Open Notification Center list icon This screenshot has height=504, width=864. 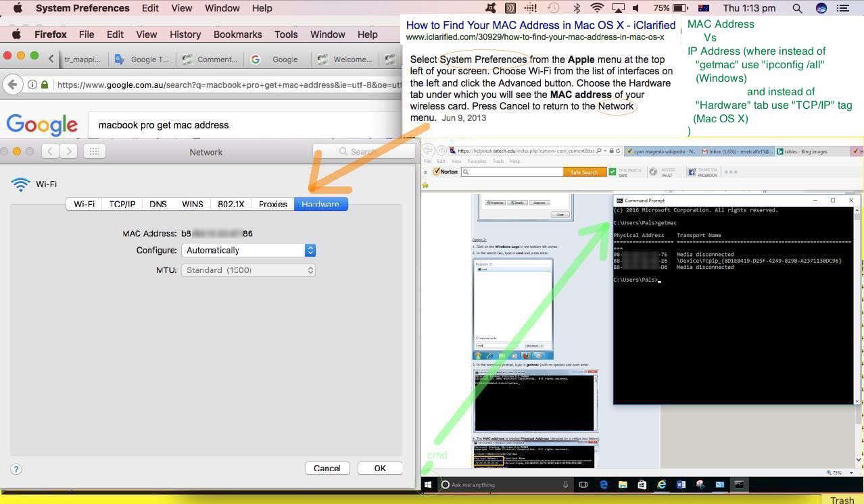coord(843,8)
